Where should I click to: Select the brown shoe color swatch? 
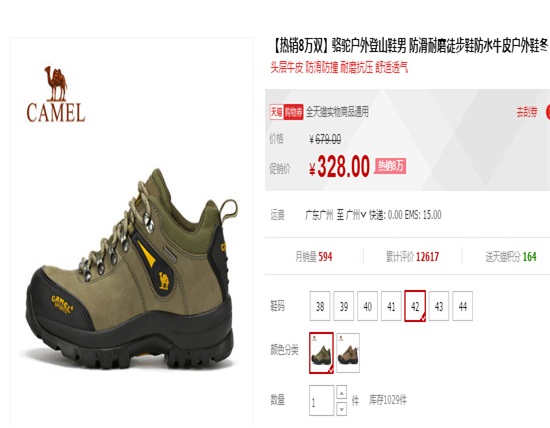point(348,353)
